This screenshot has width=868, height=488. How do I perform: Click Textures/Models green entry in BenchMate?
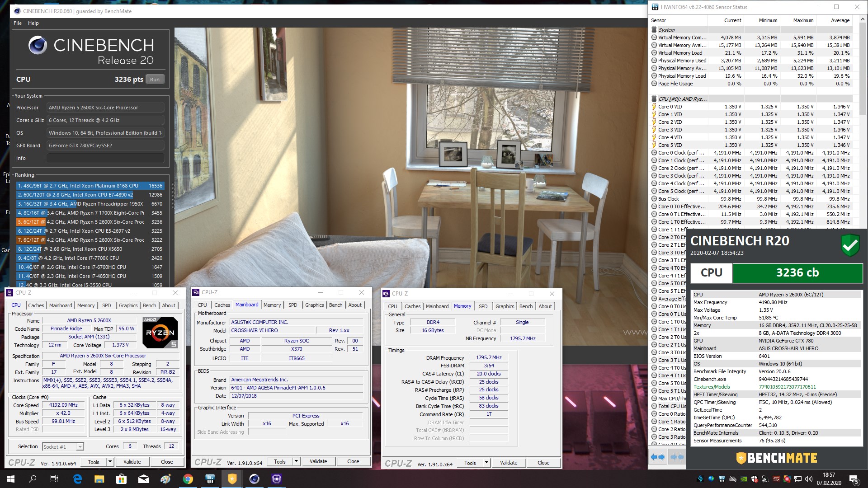(777, 387)
